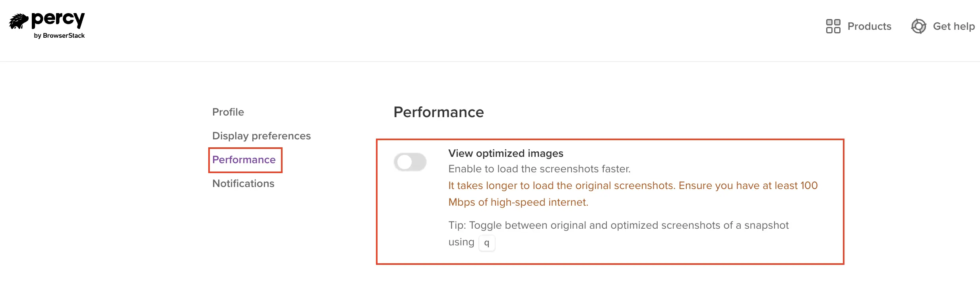Open the Products menu label

coord(869,26)
